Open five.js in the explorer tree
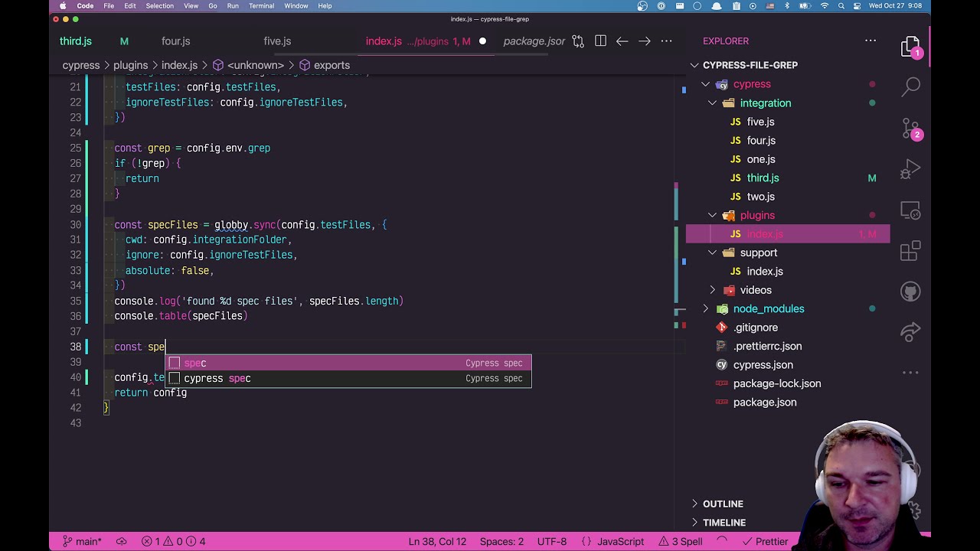The height and width of the screenshot is (551, 980). coord(760,122)
